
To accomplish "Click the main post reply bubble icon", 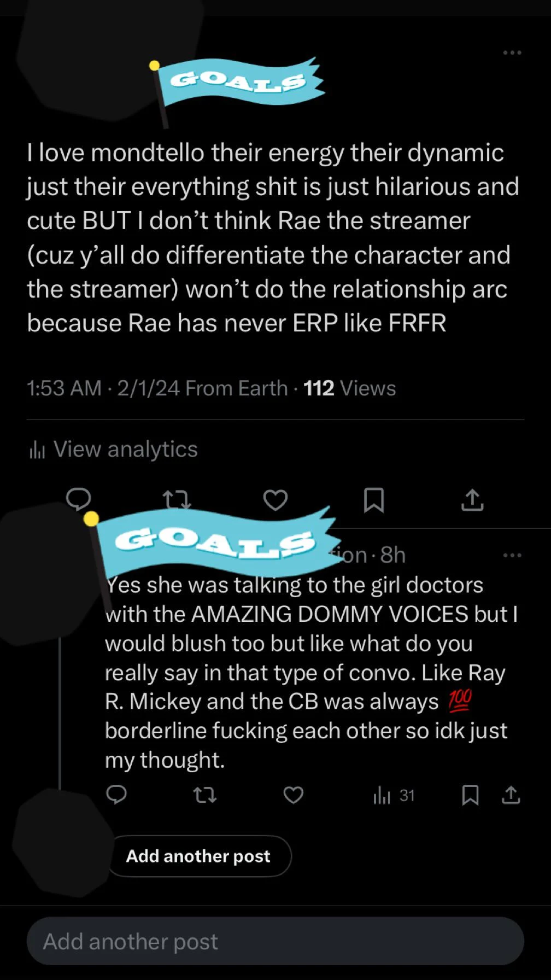I will [x=79, y=499].
